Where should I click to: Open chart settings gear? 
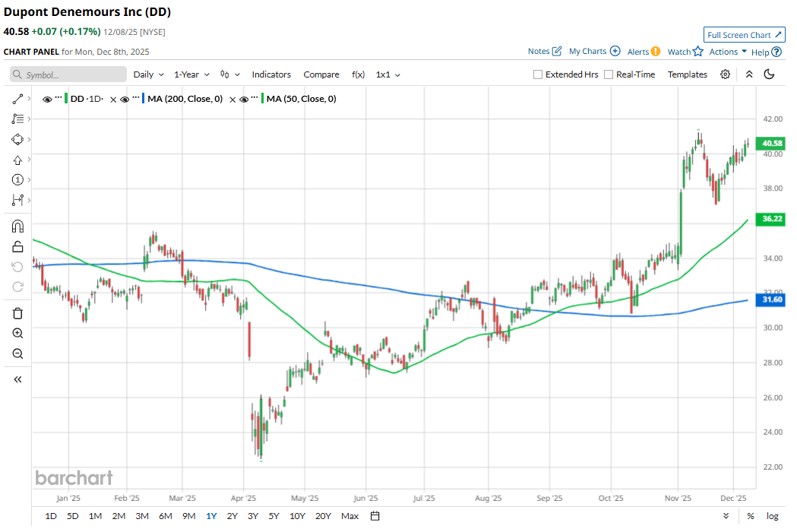point(726,74)
